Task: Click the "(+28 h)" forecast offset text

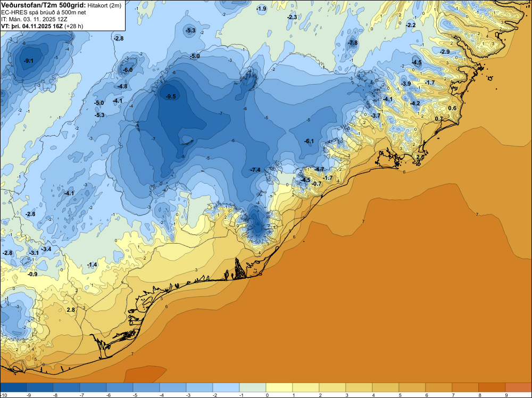Action: pos(73,26)
